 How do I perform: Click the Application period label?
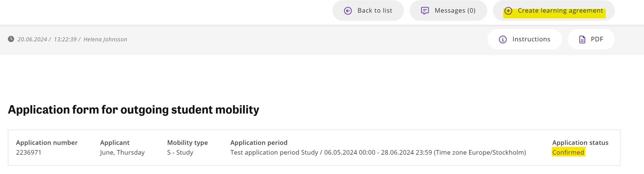[x=259, y=143]
